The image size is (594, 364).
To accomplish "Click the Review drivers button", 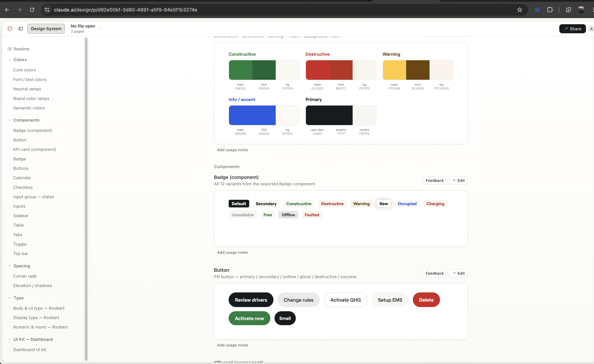I will pyautogui.click(x=251, y=300).
